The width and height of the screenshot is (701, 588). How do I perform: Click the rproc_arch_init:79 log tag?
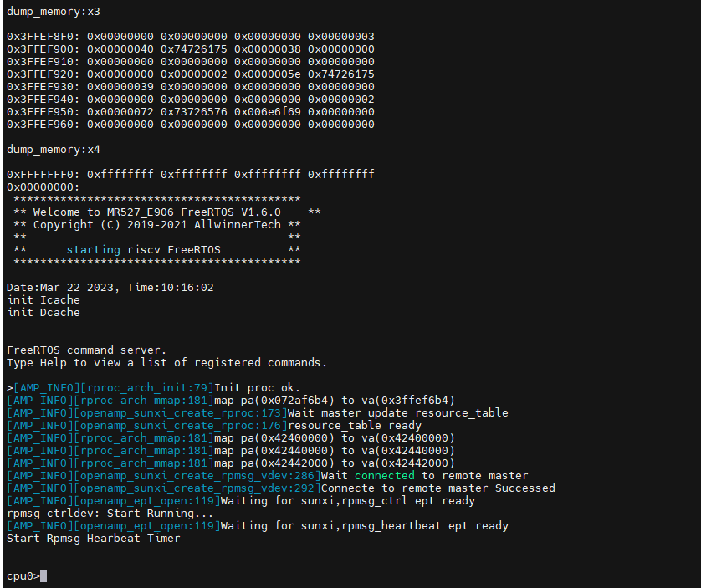[147, 387]
